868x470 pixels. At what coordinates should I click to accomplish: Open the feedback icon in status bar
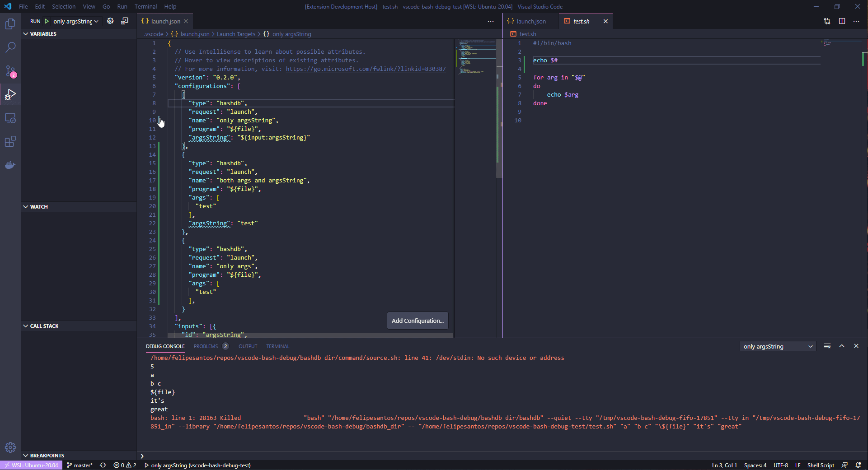pos(845,465)
